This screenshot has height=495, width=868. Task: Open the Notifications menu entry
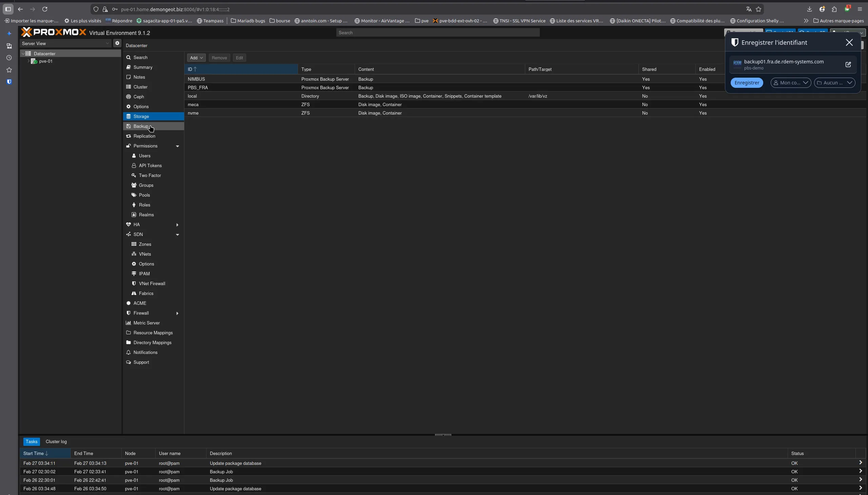145,353
